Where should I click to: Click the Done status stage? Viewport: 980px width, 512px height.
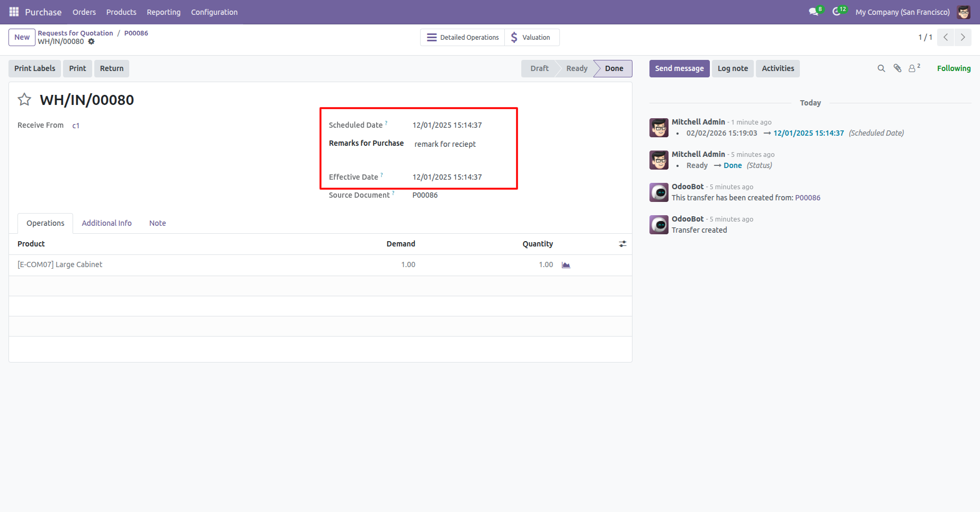613,68
